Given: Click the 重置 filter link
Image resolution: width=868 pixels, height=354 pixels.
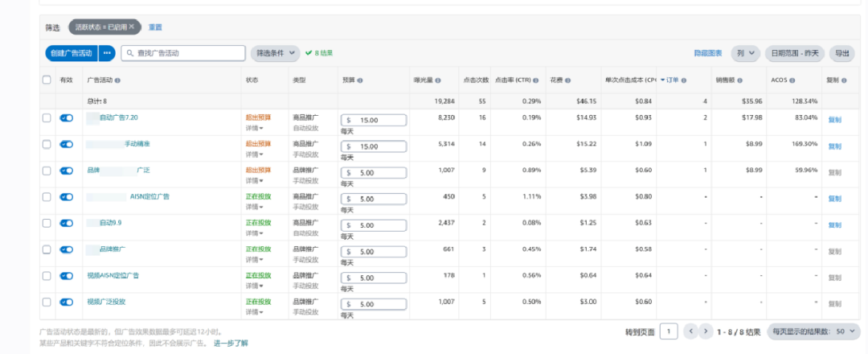Looking at the screenshot, I should point(155,27).
